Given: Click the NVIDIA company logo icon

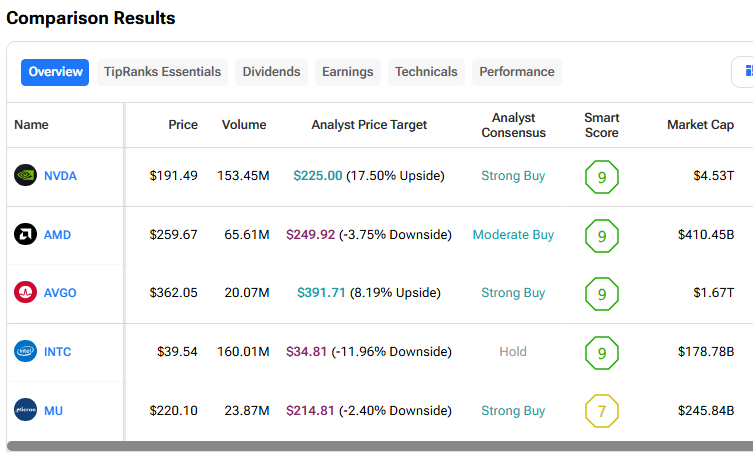Looking at the screenshot, I should 25,176.
